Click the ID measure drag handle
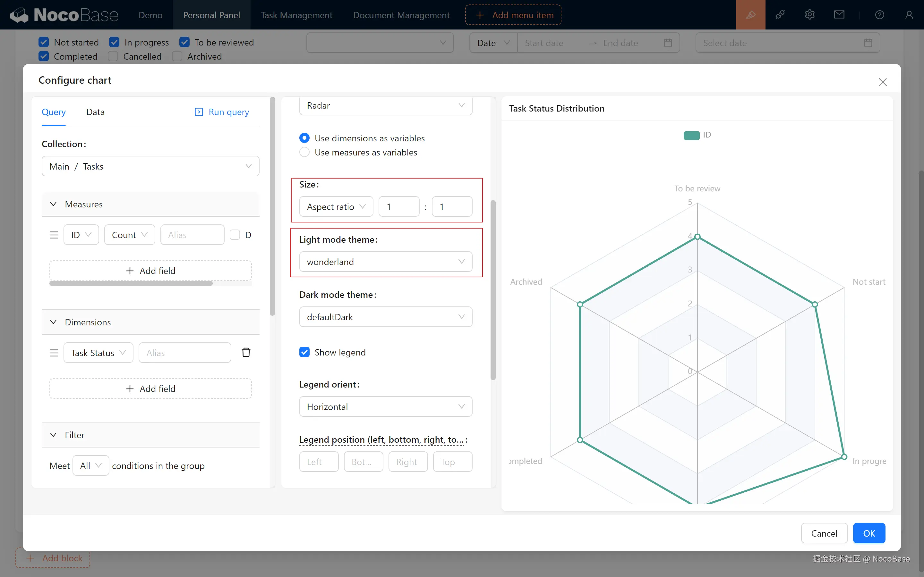Image resolution: width=924 pixels, height=577 pixels. coord(54,235)
